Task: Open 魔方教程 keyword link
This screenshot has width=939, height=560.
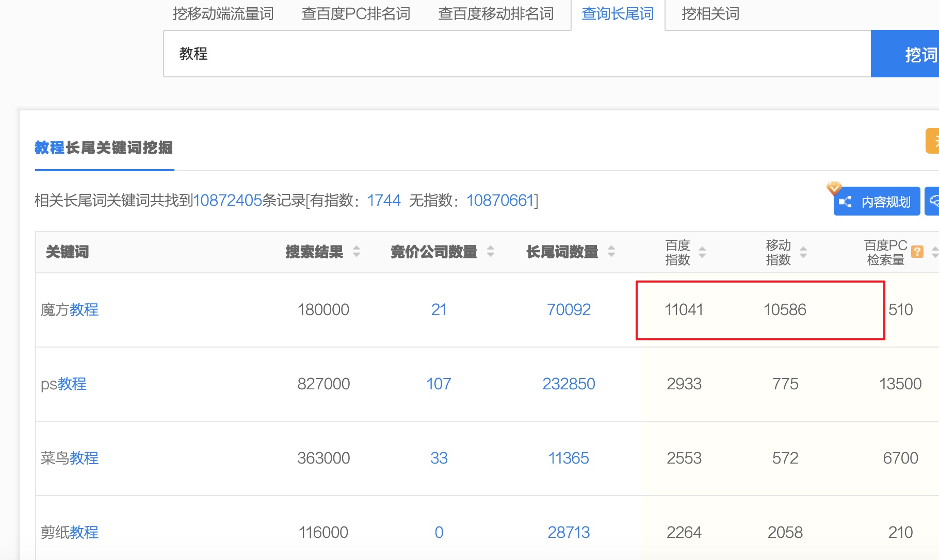Action: pyautogui.click(x=70, y=310)
